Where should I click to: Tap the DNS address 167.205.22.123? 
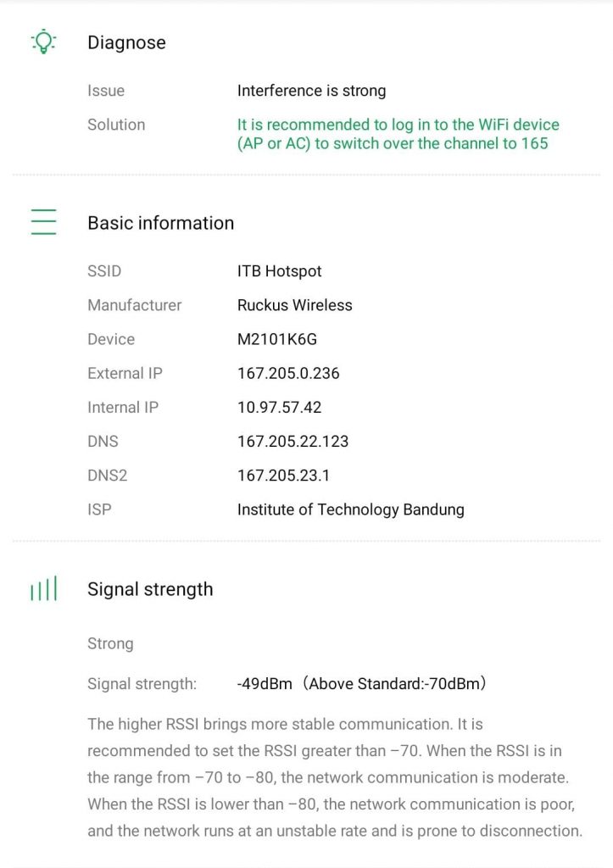pyautogui.click(x=293, y=441)
